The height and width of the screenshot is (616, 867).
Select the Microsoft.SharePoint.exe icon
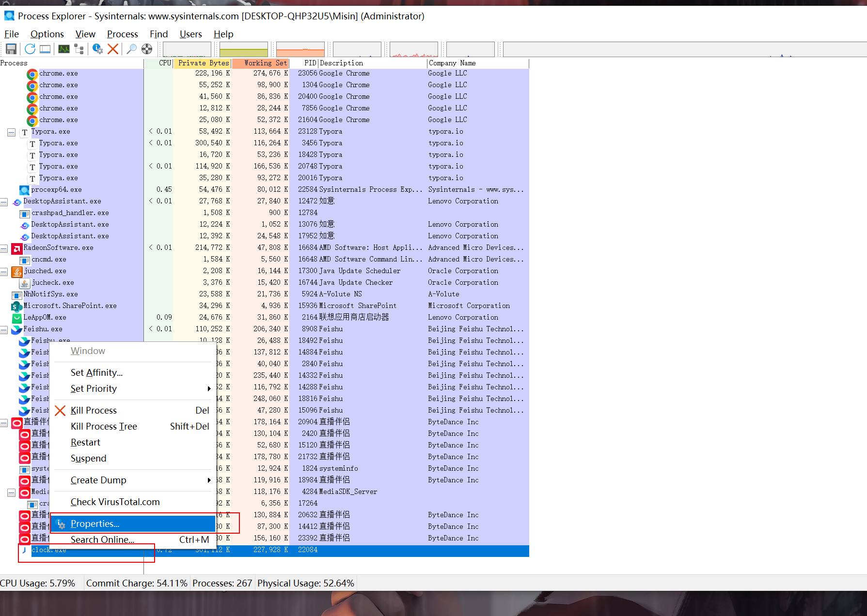pyautogui.click(x=16, y=306)
